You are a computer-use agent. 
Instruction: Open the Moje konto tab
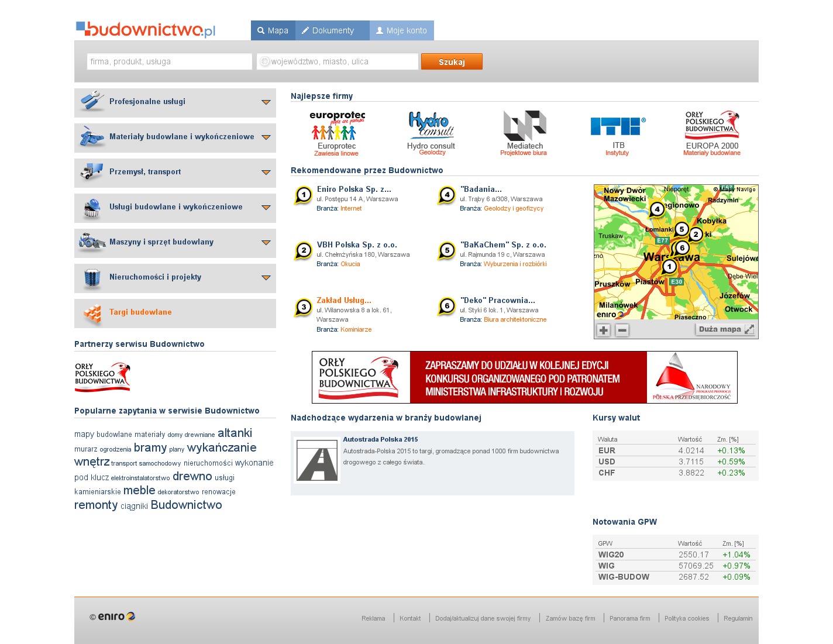coord(402,30)
